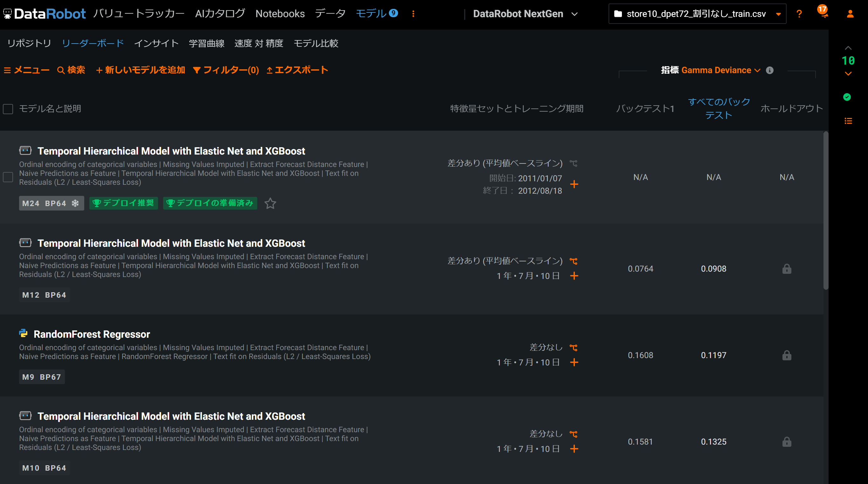Screen dimensions: 868x484
Task: Click the RandomForest Regressor feature list icon
Action: pos(573,348)
